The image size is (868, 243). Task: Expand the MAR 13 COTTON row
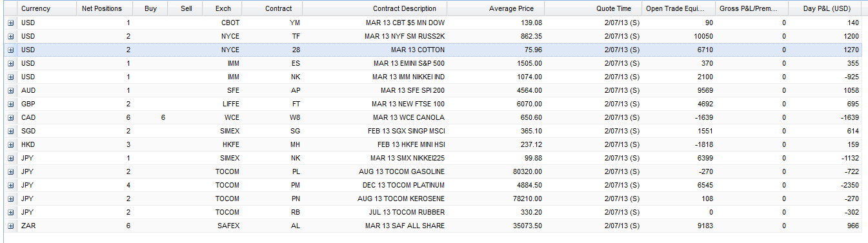(x=10, y=50)
